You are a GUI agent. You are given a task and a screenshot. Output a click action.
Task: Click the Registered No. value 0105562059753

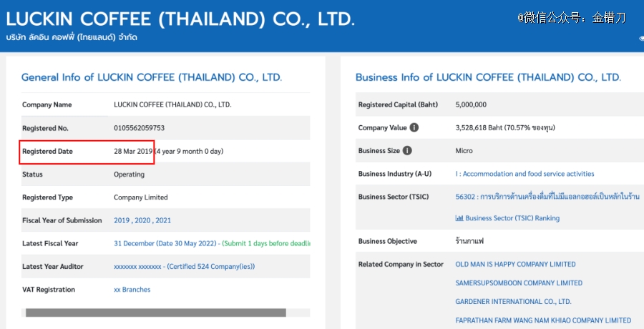tap(140, 128)
